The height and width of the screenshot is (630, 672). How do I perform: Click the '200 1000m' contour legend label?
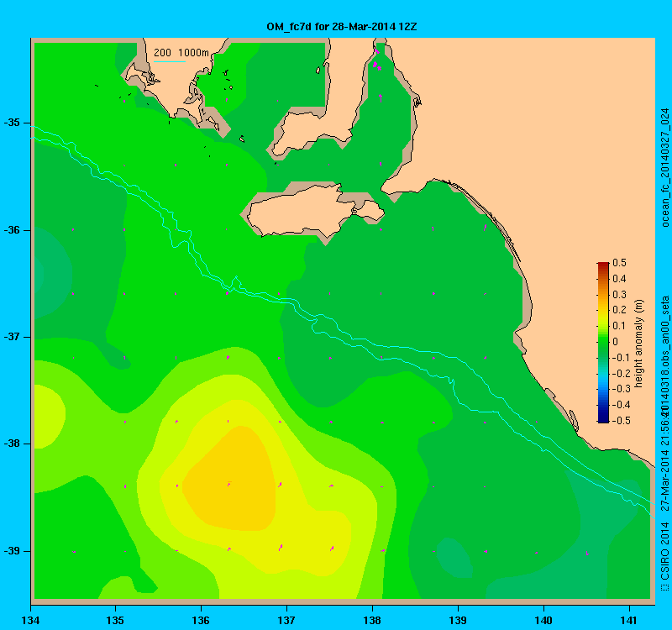click(x=181, y=53)
